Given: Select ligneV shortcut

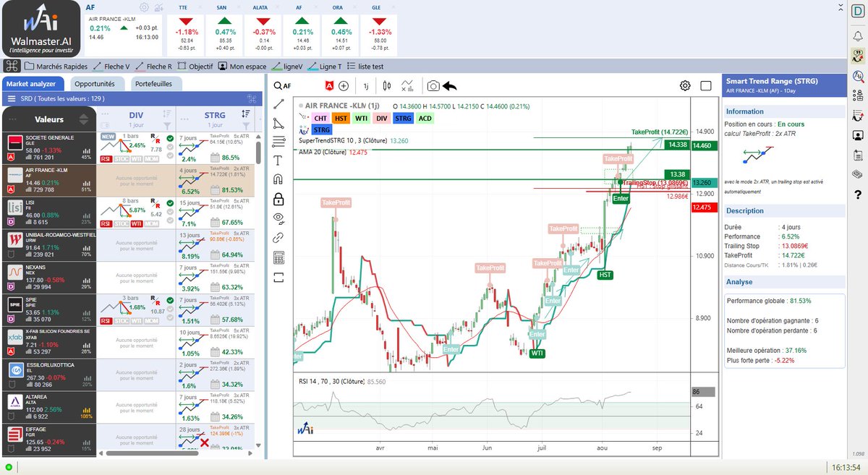Looking at the screenshot, I should (x=287, y=66).
